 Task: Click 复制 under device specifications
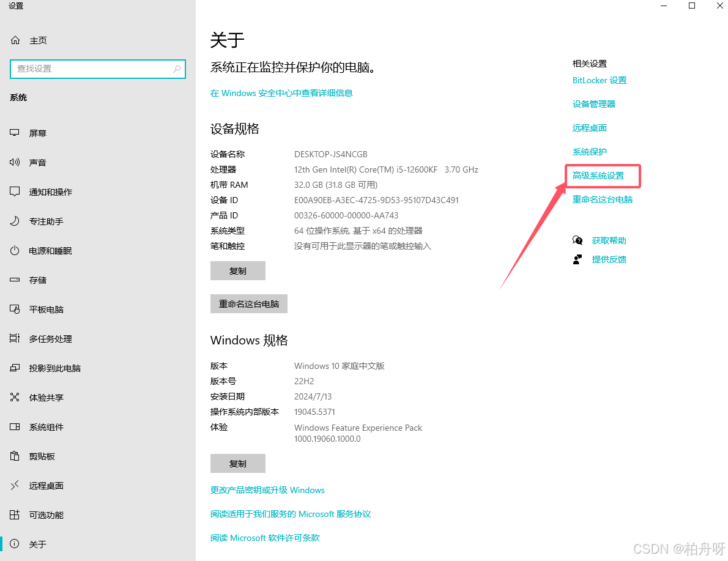click(x=238, y=271)
